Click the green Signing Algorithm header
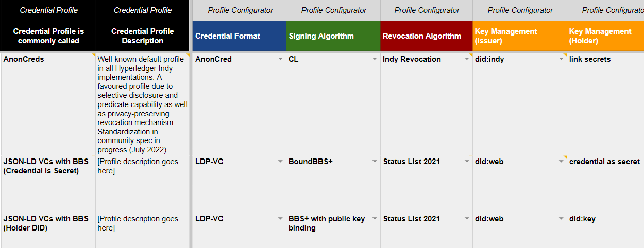The image size is (644, 248). click(333, 36)
